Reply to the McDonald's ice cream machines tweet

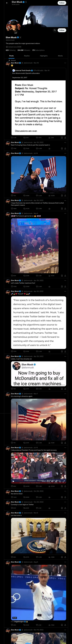(12, 389)
